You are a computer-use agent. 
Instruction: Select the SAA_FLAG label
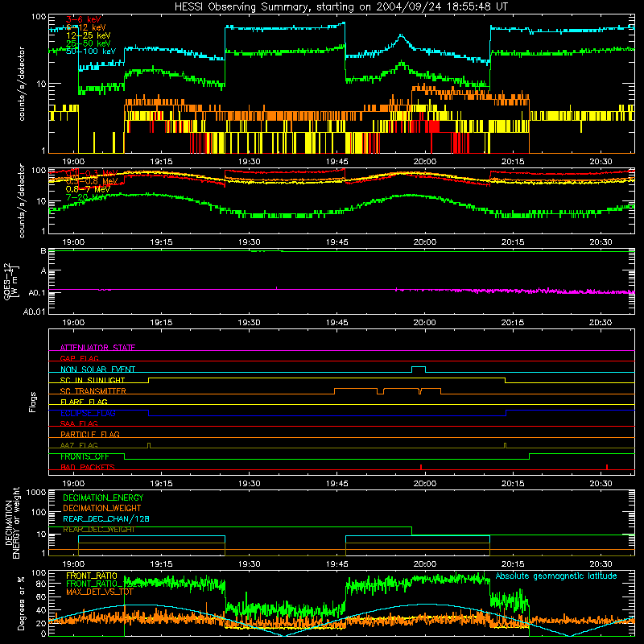(x=79, y=423)
